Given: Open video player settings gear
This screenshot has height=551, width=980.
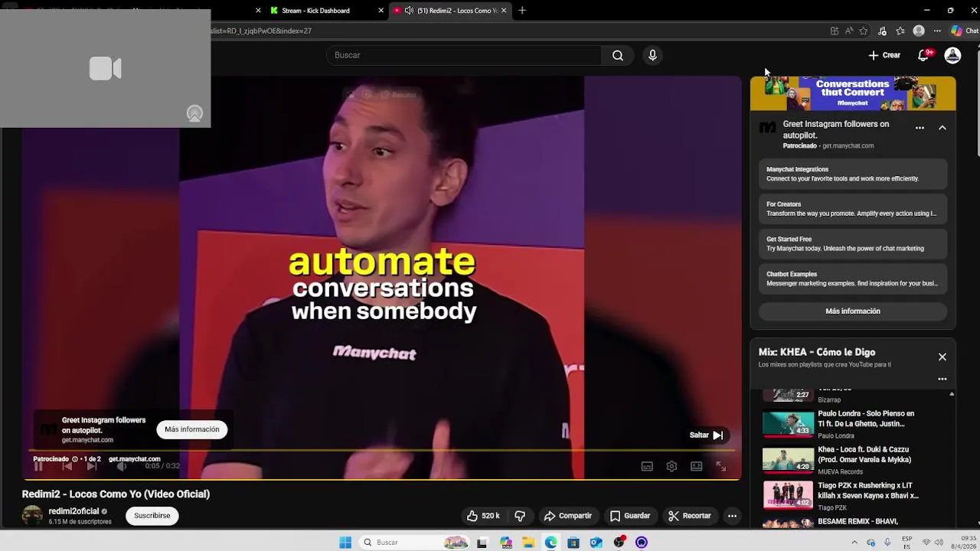Looking at the screenshot, I should click(x=671, y=466).
